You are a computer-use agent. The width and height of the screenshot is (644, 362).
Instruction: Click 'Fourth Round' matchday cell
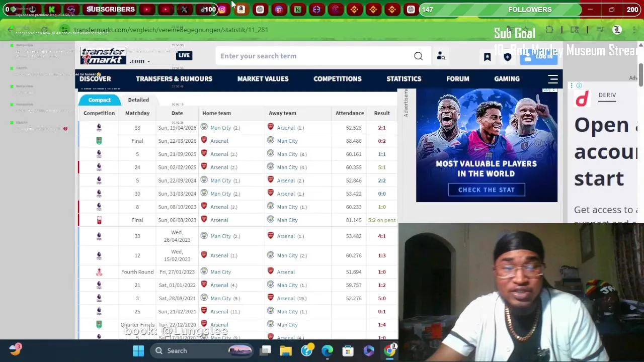pos(137,272)
